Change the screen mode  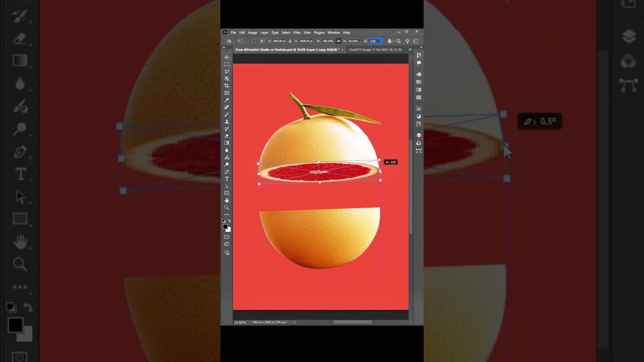(x=226, y=244)
